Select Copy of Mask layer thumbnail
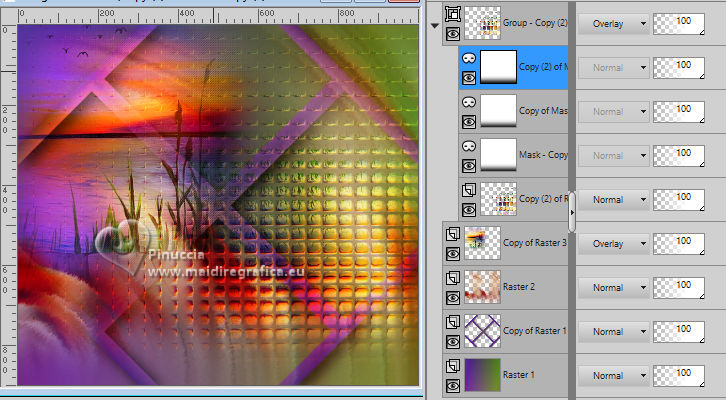The image size is (726, 400). pos(499,111)
